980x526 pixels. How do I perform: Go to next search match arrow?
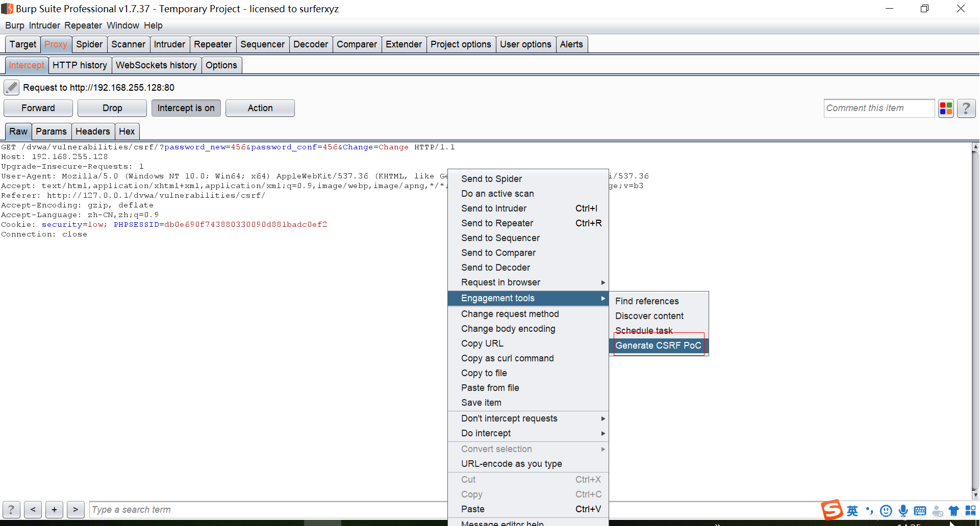coord(76,509)
